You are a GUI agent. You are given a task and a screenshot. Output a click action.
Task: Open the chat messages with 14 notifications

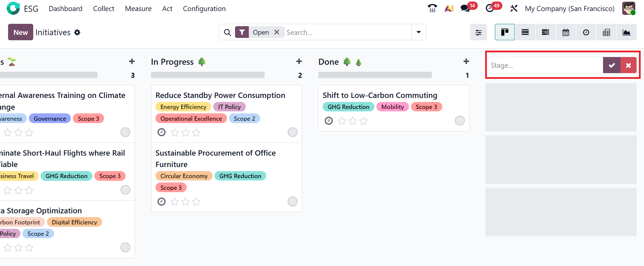pyautogui.click(x=465, y=8)
